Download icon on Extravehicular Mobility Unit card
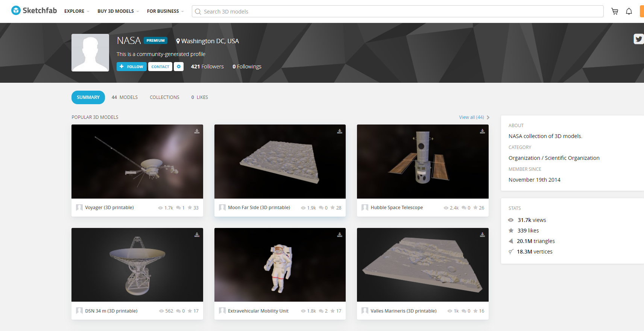This screenshot has width=644, height=331. (x=340, y=235)
